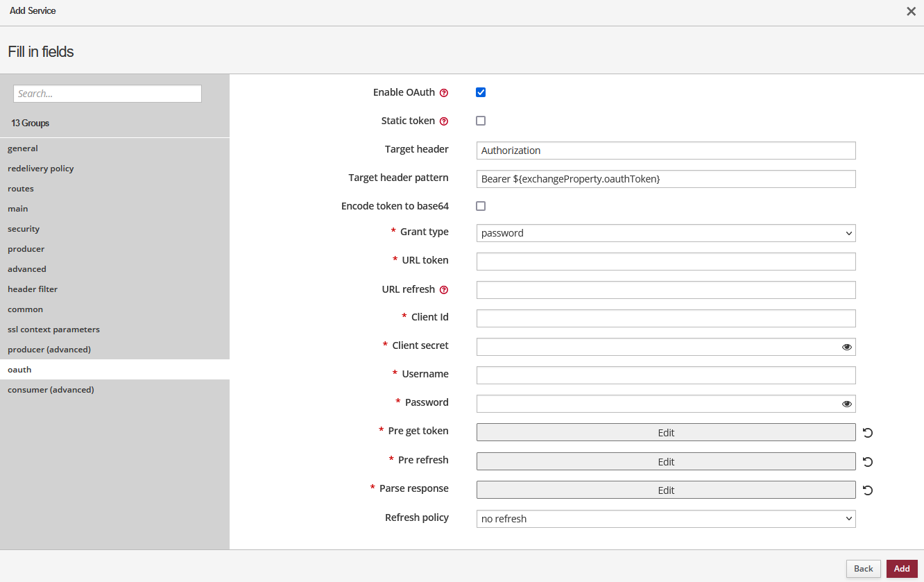
Task: Click the URL refresh help icon
Action: 443,289
